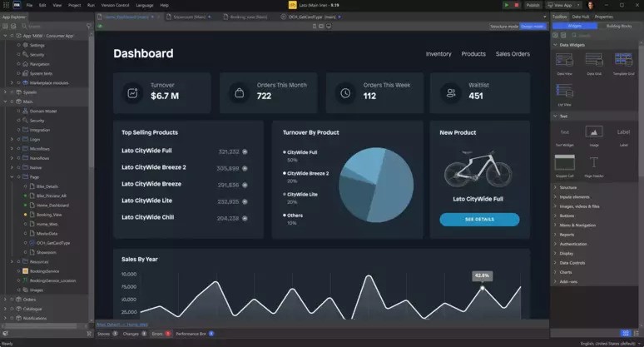Click the Publish button
Image resolution: width=644 pixels, height=347 pixels.
pyautogui.click(x=533, y=5)
